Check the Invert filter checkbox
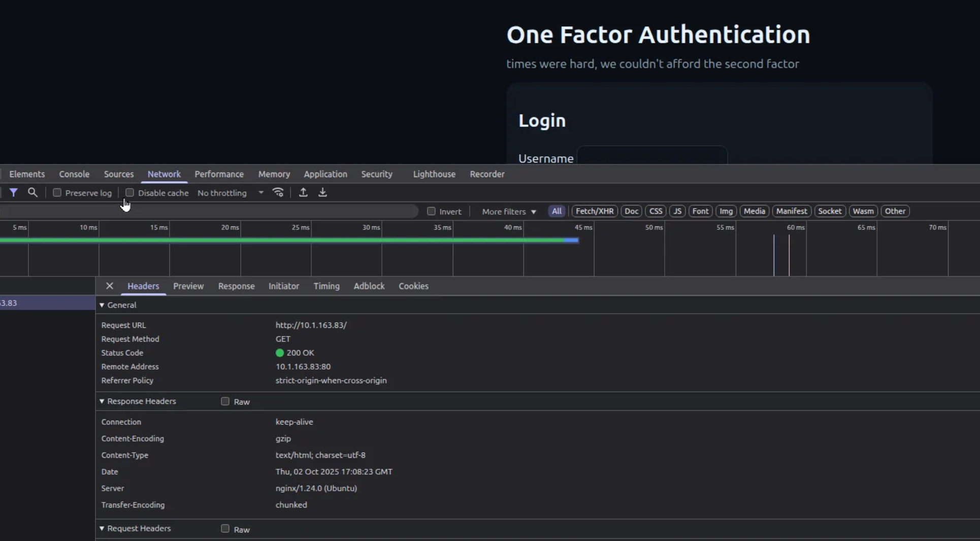The width and height of the screenshot is (980, 541). (432, 212)
